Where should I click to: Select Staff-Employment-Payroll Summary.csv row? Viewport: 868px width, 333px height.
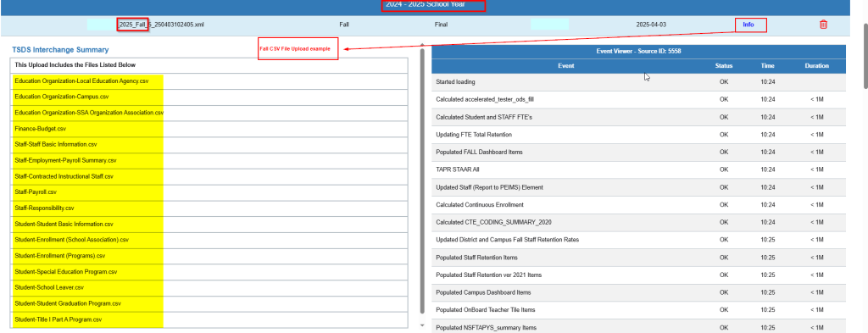(x=209, y=160)
